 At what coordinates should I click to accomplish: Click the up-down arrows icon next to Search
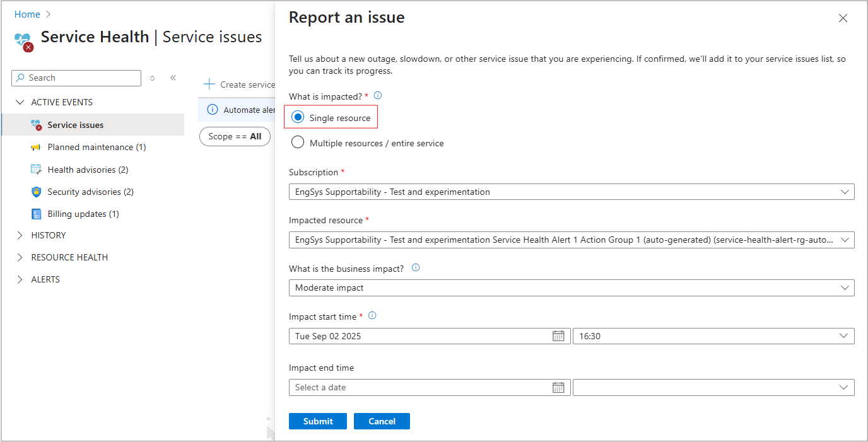(152, 78)
